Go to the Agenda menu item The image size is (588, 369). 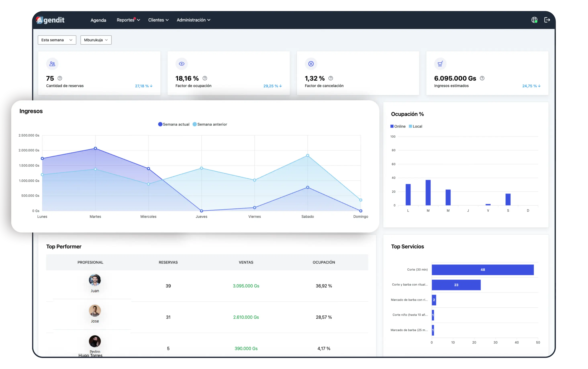[x=98, y=20]
